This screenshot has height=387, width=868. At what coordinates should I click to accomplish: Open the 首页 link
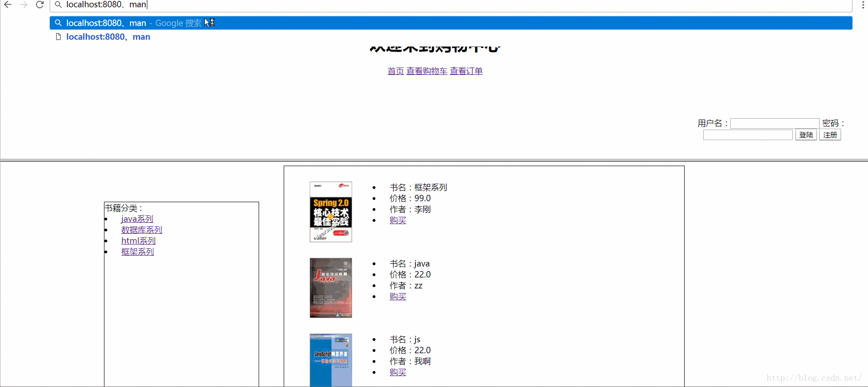(395, 71)
